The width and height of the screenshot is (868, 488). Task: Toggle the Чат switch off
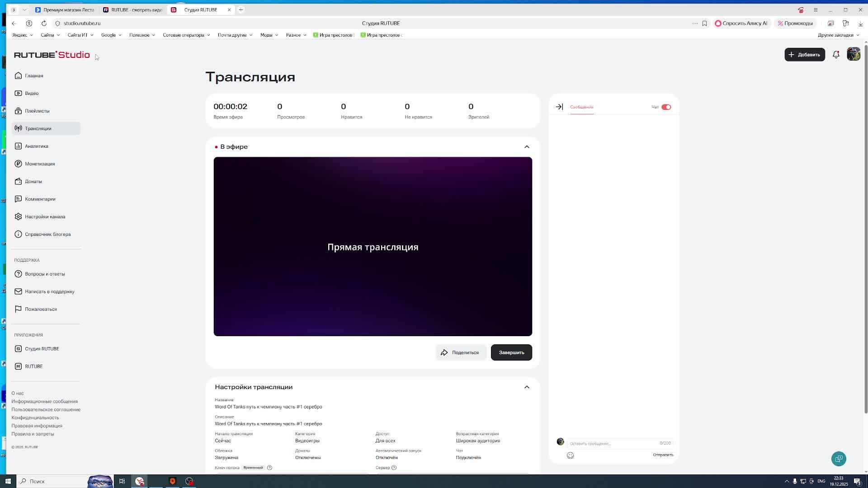click(x=666, y=107)
